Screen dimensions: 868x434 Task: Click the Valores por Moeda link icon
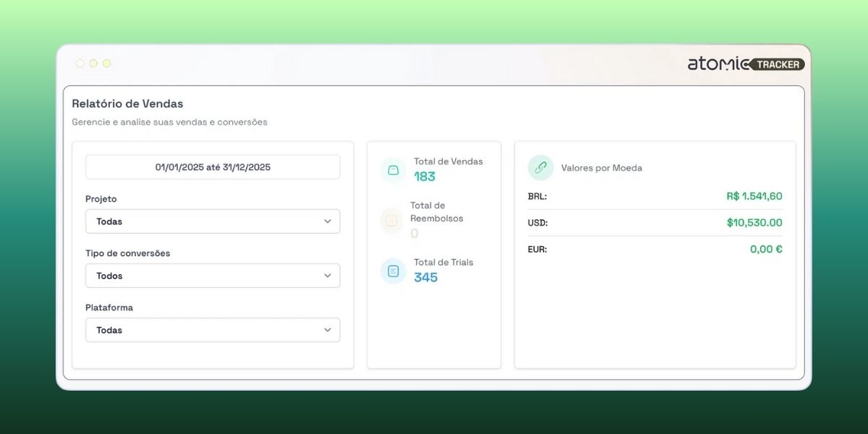[540, 168]
